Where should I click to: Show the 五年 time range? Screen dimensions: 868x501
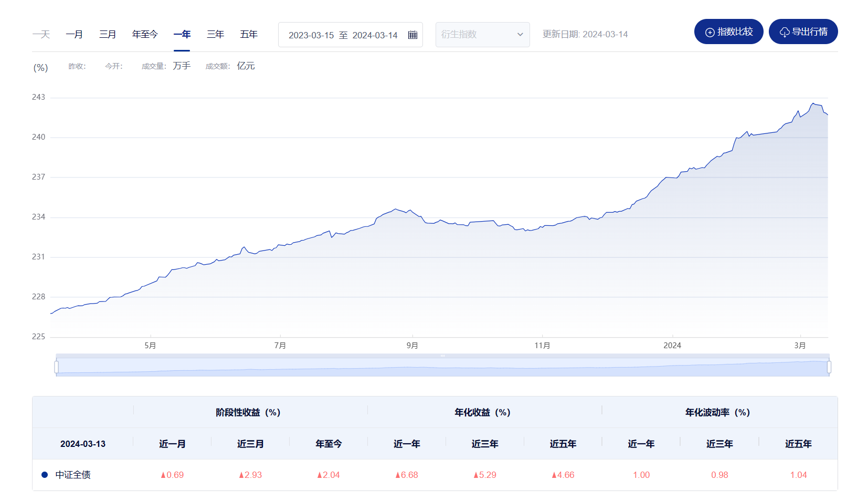249,35
